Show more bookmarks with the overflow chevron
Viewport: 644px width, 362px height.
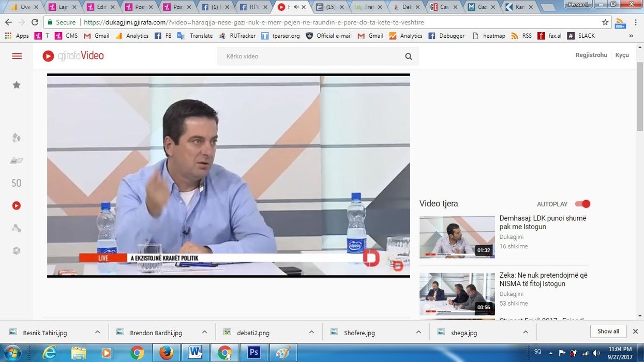click(x=631, y=36)
